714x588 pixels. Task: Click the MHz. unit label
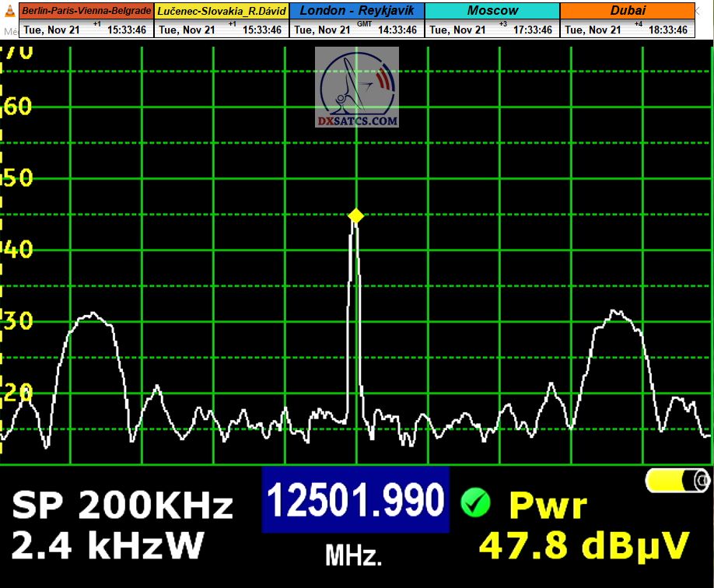point(354,555)
